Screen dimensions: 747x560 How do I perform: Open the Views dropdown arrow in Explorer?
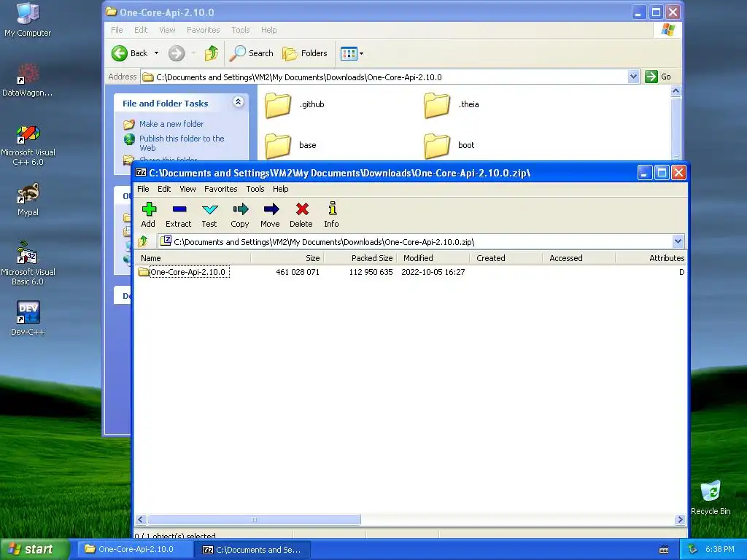point(362,54)
